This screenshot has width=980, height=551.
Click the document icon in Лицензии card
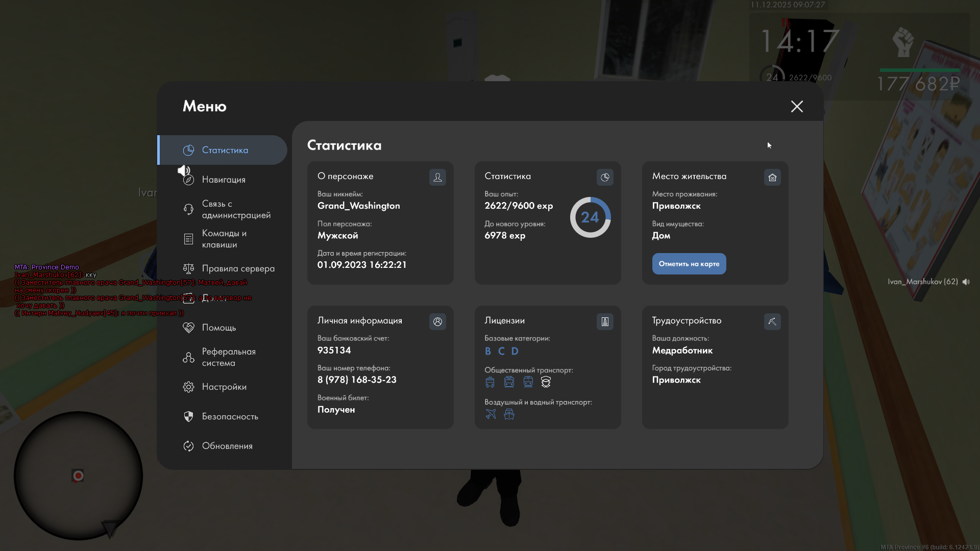605,321
